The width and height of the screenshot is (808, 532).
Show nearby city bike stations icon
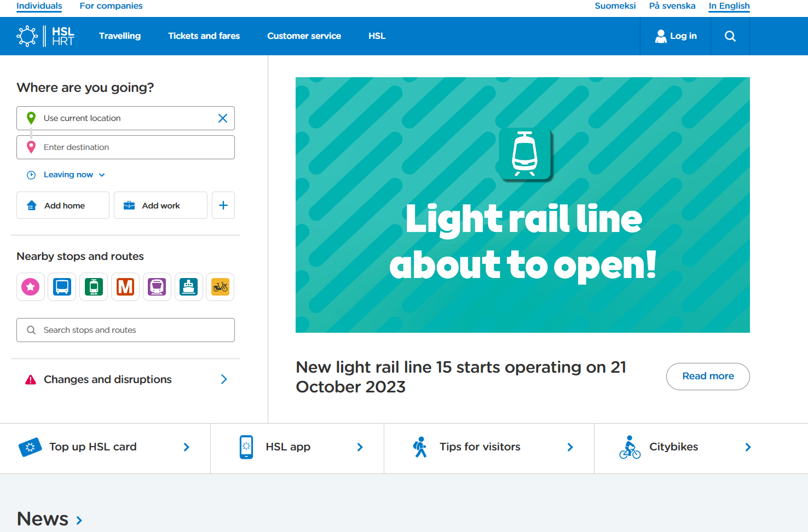[x=220, y=287]
